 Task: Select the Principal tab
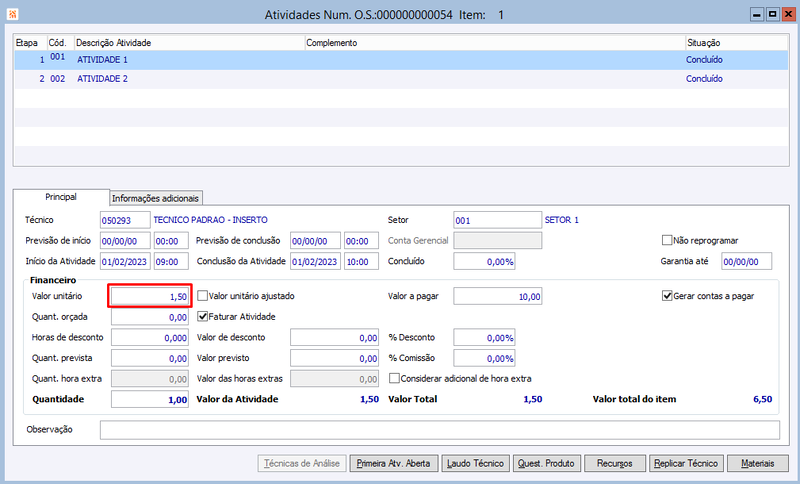61,197
